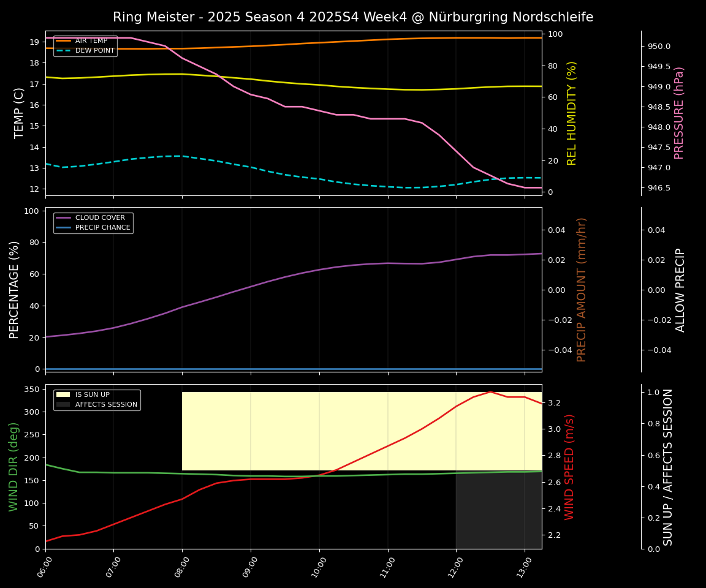This screenshot has width=706, height=588.
Task: Click the ALLOW PRECIP axis label
Action: pyautogui.click(x=680, y=289)
